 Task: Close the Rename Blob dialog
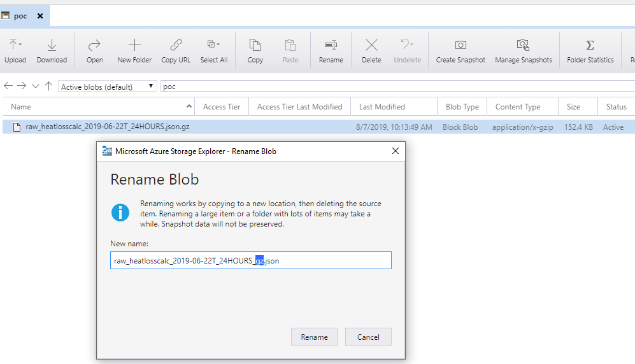coord(396,151)
